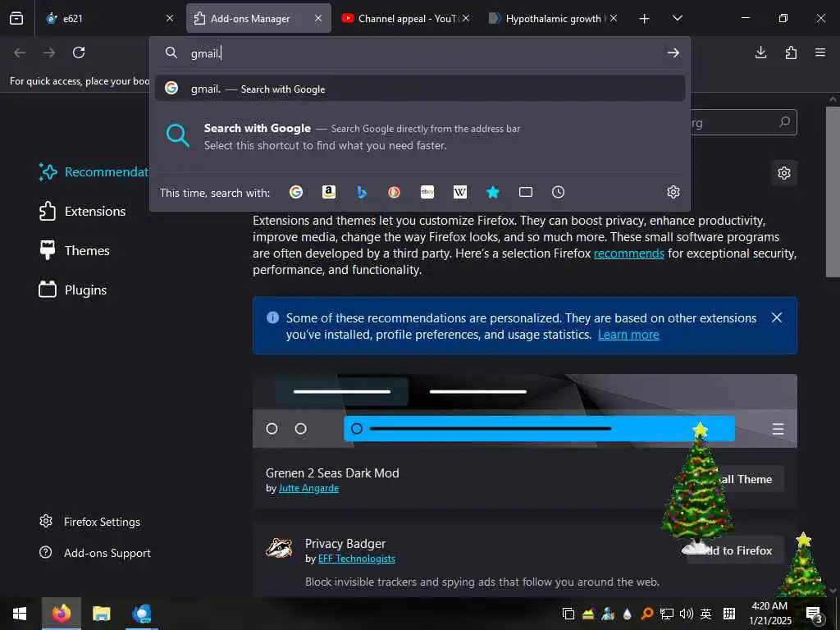The height and width of the screenshot is (630, 840).
Task: Reload the current page
Action: click(x=79, y=52)
